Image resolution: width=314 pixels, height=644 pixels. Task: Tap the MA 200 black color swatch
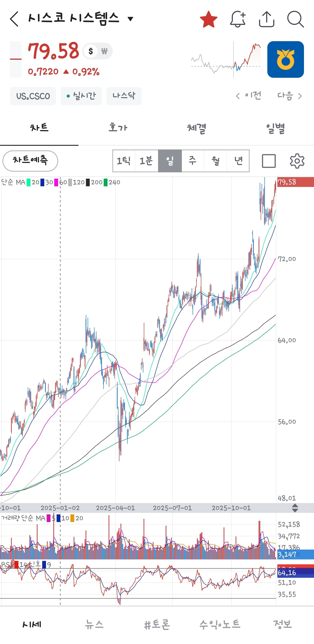point(88,183)
